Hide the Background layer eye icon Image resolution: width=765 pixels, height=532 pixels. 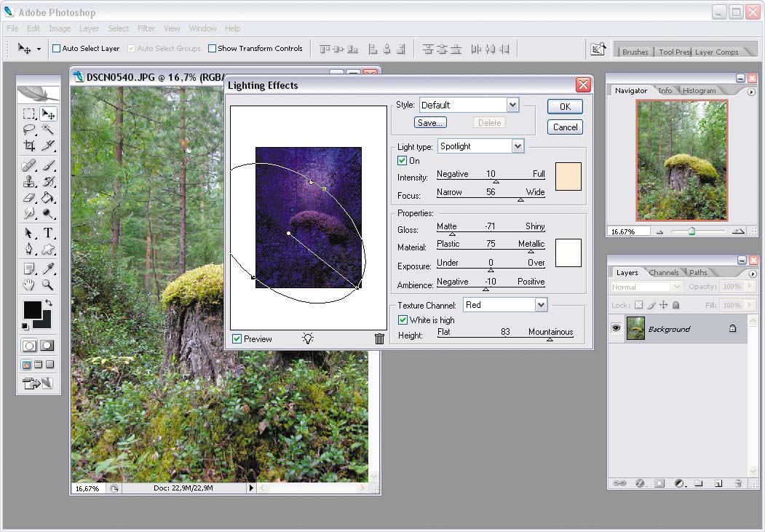click(x=617, y=328)
